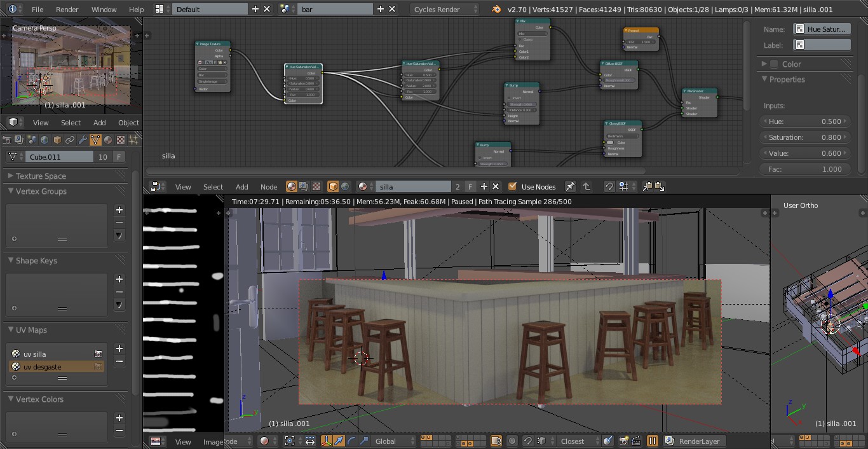Open the Render Layers properties tab

coord(19,140)
